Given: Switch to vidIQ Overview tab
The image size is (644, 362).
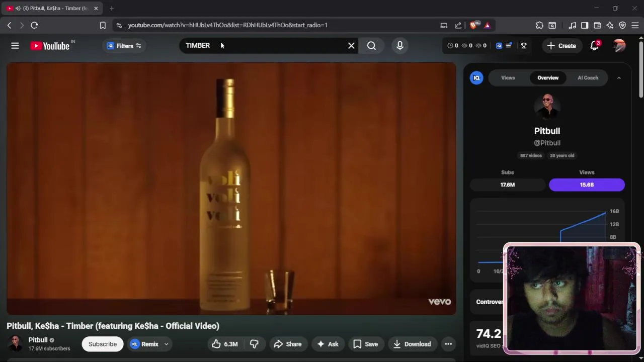Looking at the screenshot, I should click(x=548, y=78).
